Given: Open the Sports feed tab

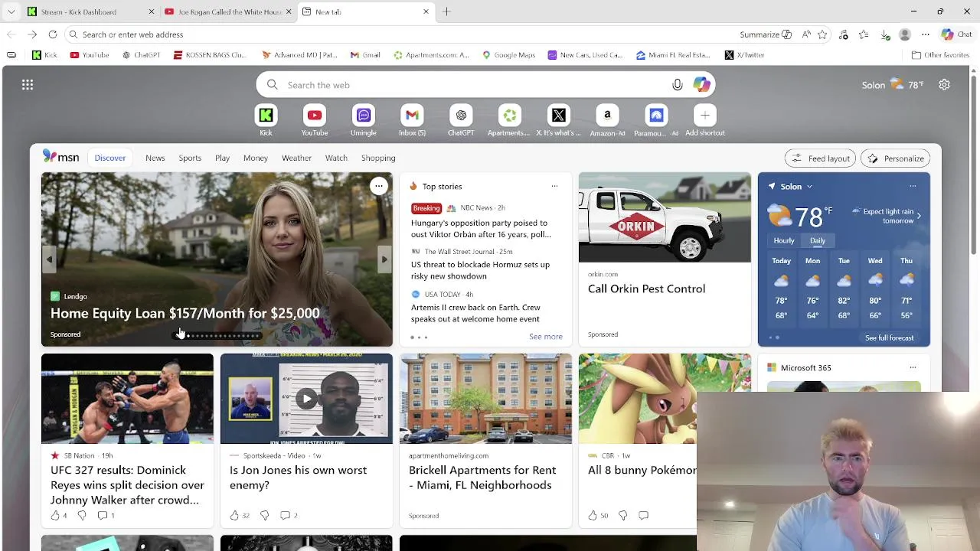Looking at the screenshot, I should pos(190,158).
